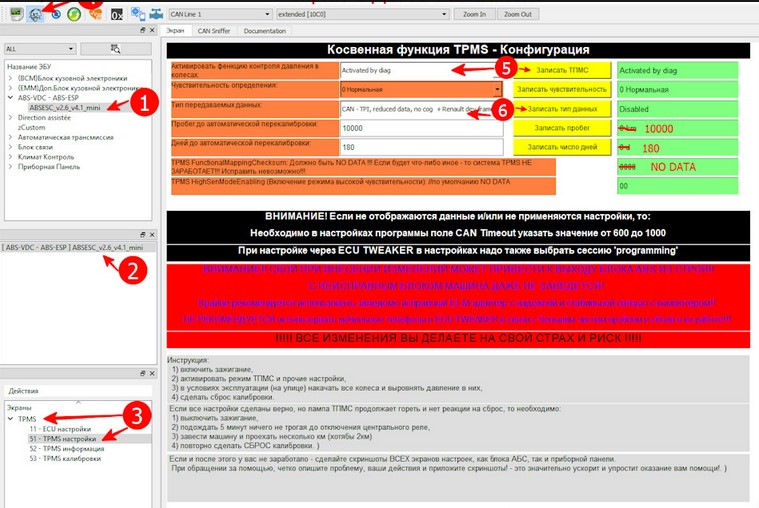
Task: Click the mileage input field showing 10000
Action: (419, 128)
